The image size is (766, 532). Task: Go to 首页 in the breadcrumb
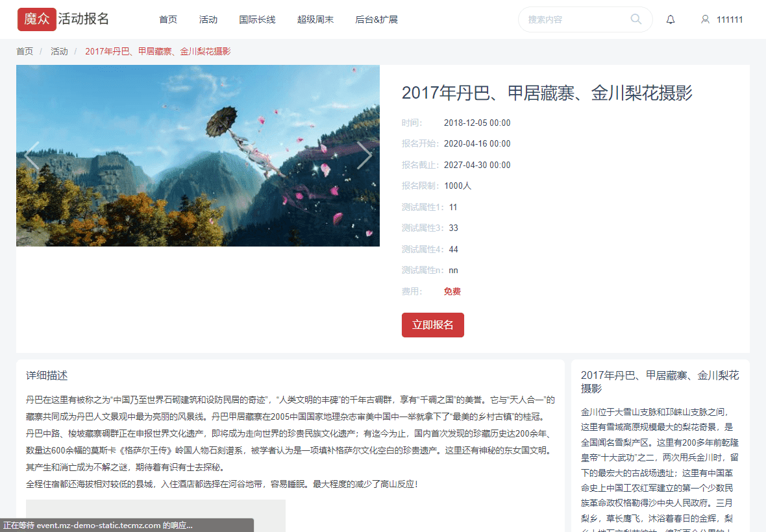(25, 51)
